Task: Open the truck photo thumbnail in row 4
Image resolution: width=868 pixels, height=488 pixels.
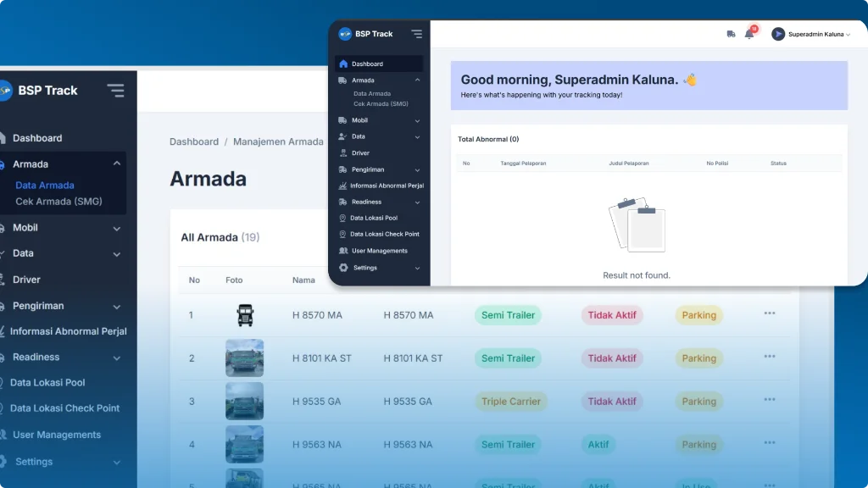Action: (x=245, y=444)
